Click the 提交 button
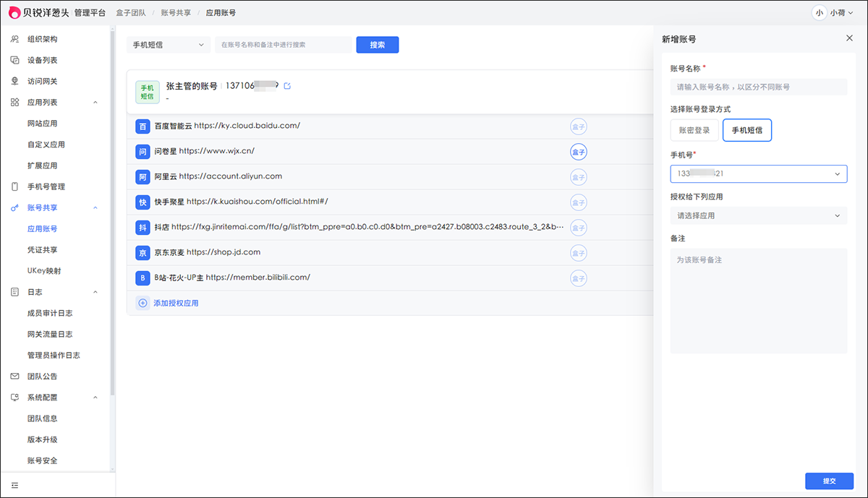The width and height of the screenshot is (868, 498). [829, 481]
